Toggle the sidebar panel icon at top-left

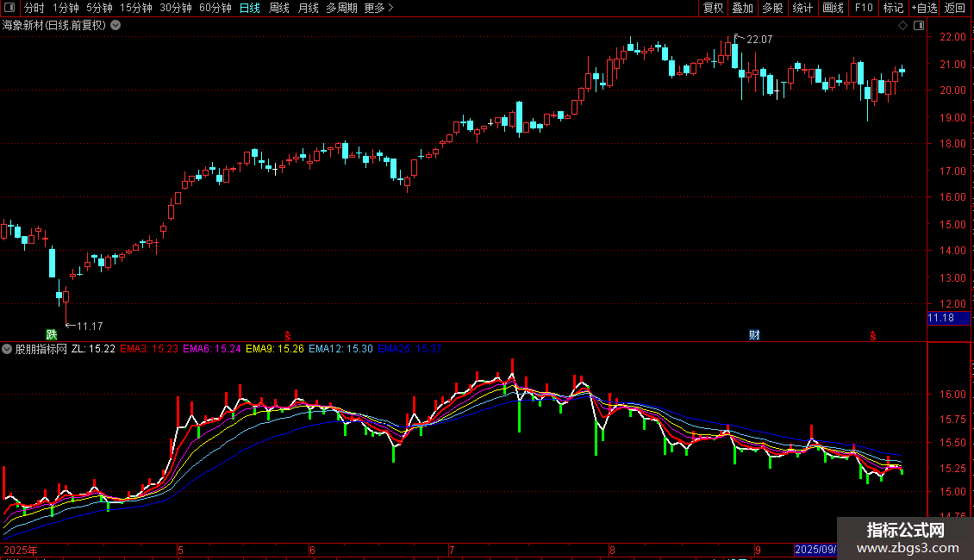tap(9, 8)
